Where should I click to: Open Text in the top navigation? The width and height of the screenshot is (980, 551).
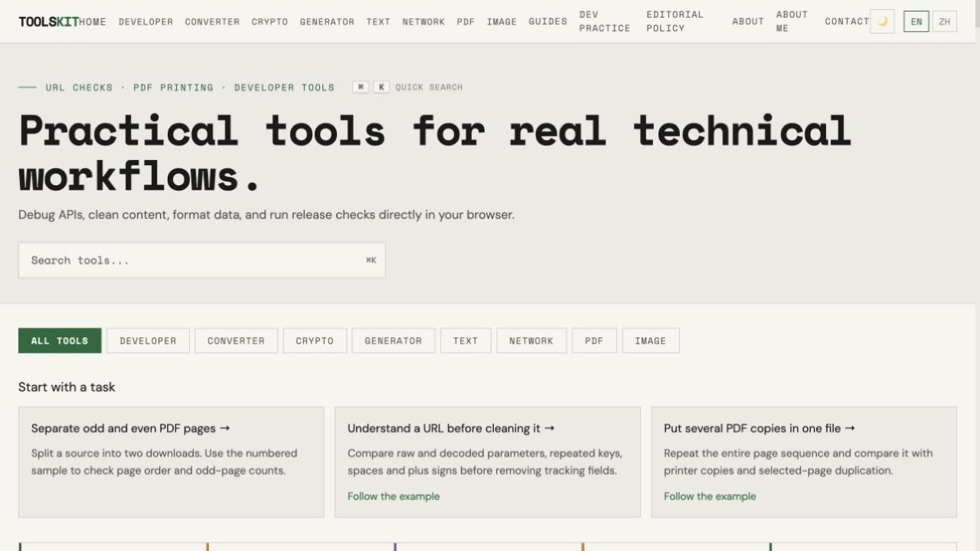(x=378, y=21)
